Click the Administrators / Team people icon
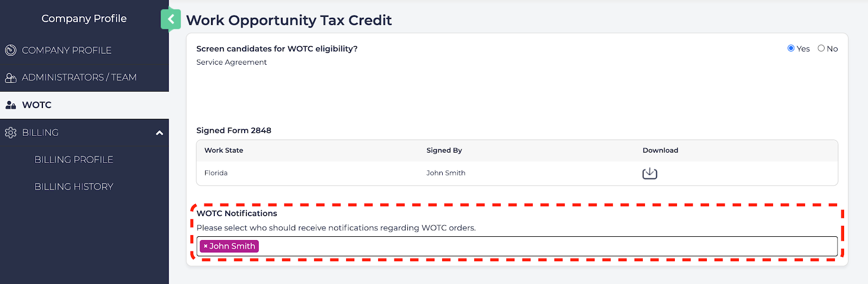The width and height of the screenshot is (868, 284). pos(11,78)
